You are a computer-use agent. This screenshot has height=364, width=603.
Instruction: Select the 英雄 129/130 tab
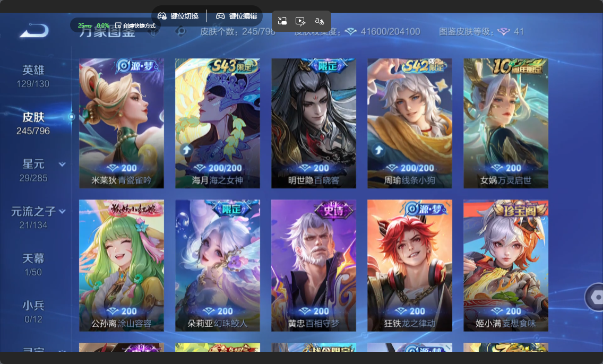pyautogui.click(x=33, y=76)
